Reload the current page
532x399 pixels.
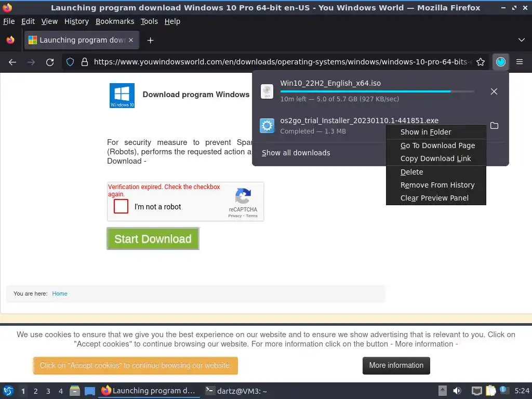click(x=50, y=62)
